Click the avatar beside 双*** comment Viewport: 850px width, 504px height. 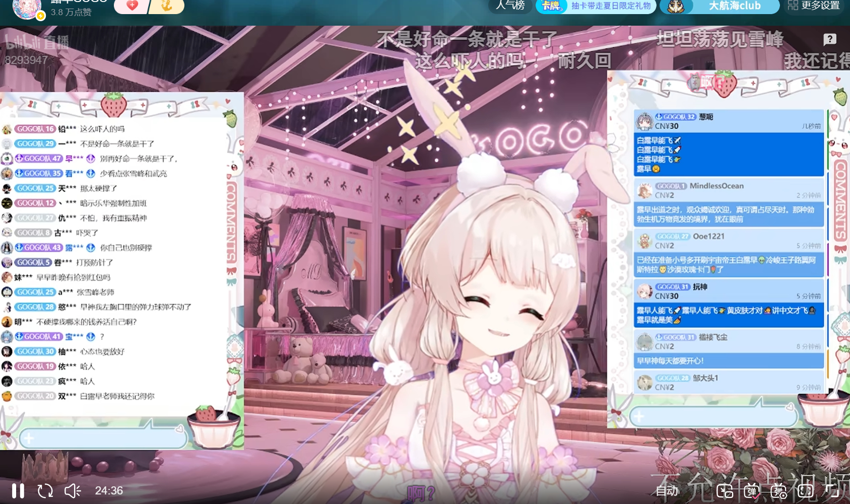tap(7, 396)
